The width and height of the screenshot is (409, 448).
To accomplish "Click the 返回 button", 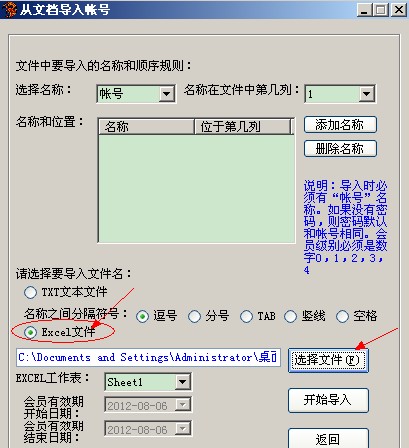I will pyautogui.click(x=328, y=439).
